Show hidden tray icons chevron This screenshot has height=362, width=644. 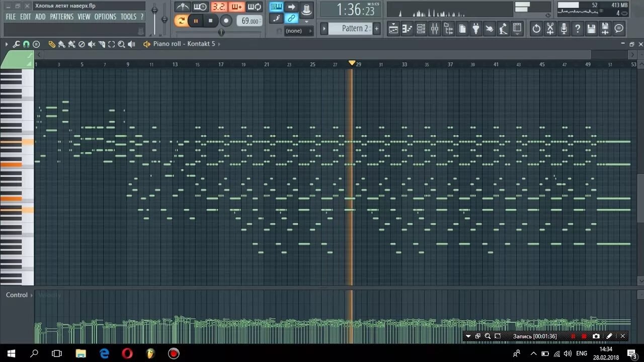tap(533, 353)
